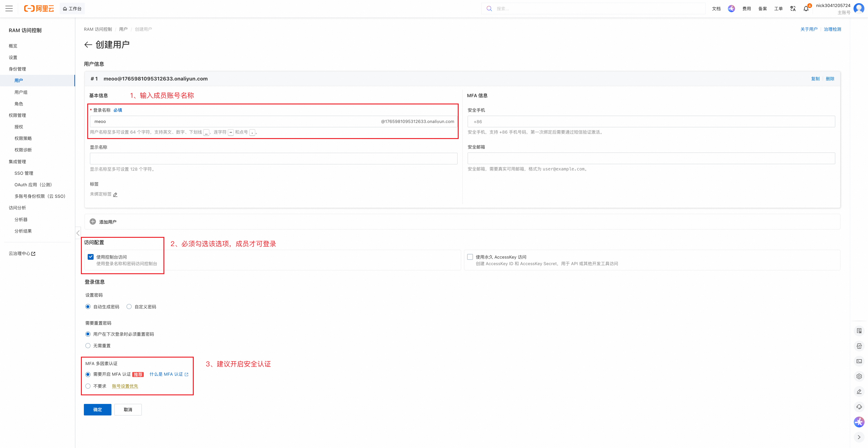Select 不要求 MFA radio option
The width and height of the screenshot is (868, 448).
click(88, 386)
